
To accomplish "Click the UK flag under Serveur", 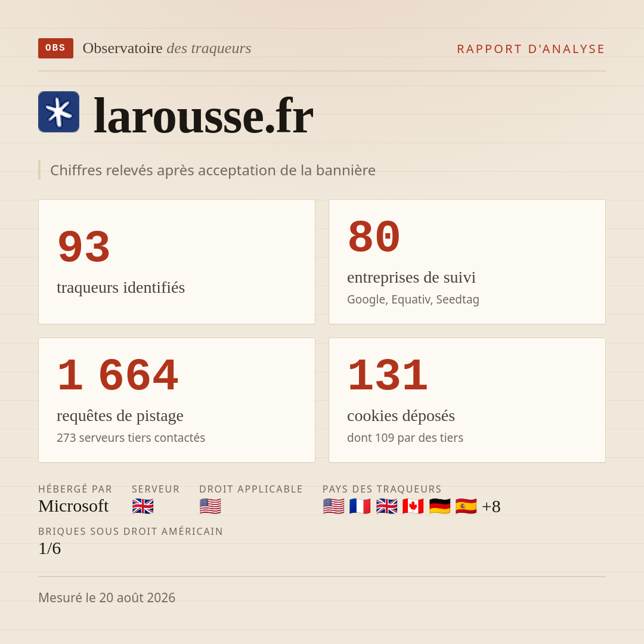I will [x=143, y=506].
